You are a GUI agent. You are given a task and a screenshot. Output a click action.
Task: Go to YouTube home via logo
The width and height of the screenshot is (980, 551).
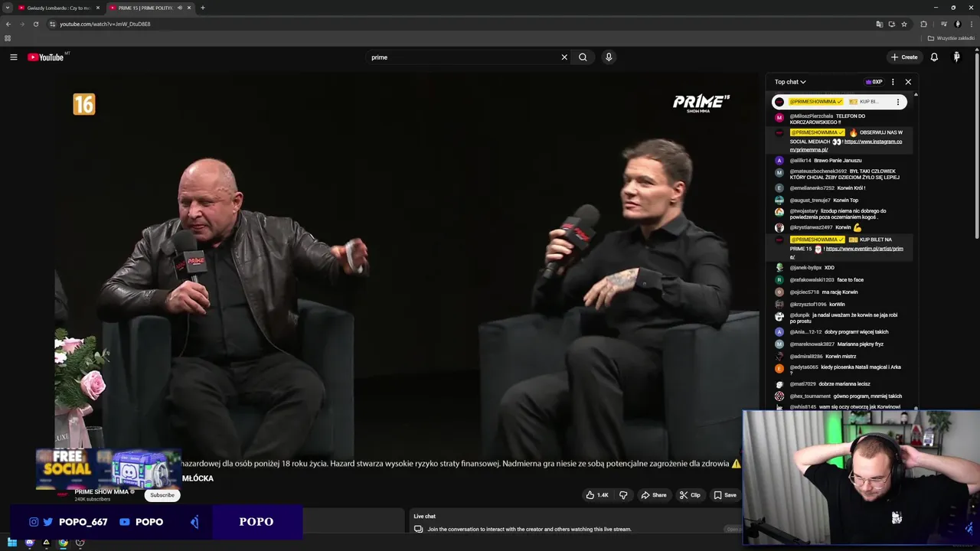coord(46,57)
